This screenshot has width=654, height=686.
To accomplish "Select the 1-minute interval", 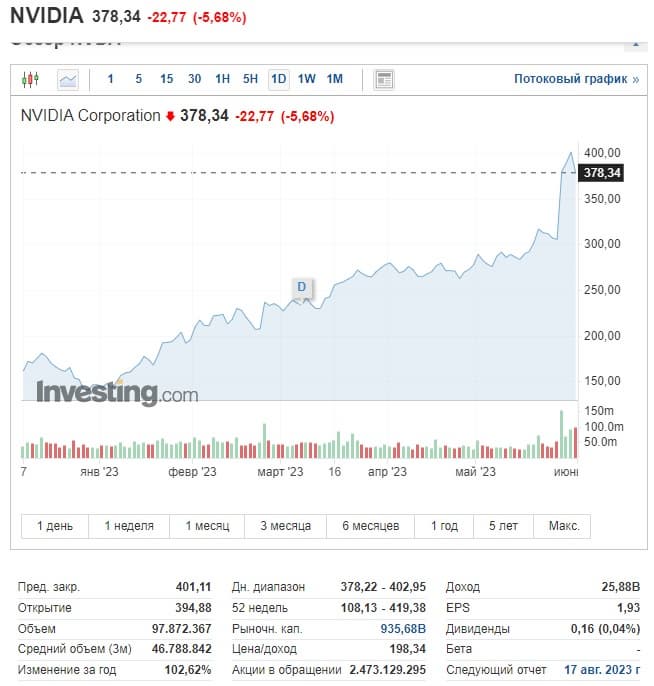I will [111, 79].
